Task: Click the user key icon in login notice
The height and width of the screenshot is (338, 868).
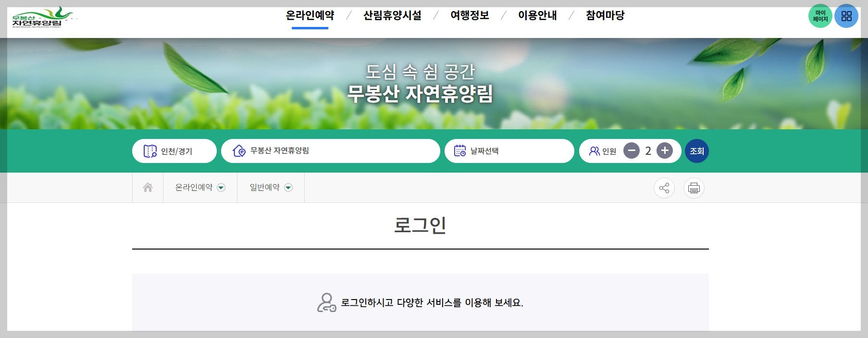Action: [x=326, y=303]
